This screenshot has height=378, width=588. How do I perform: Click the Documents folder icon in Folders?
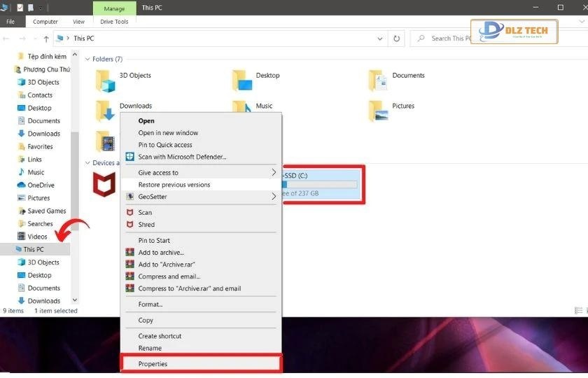click(x=379, y=80)
